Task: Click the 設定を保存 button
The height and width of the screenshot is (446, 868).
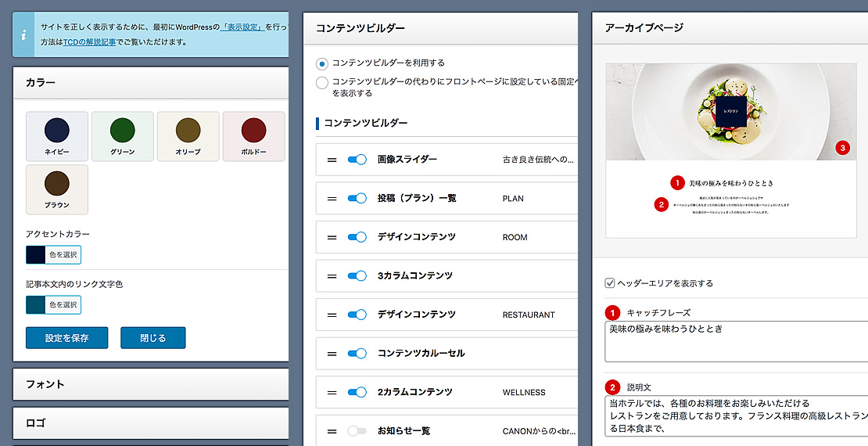Action: 67,338
